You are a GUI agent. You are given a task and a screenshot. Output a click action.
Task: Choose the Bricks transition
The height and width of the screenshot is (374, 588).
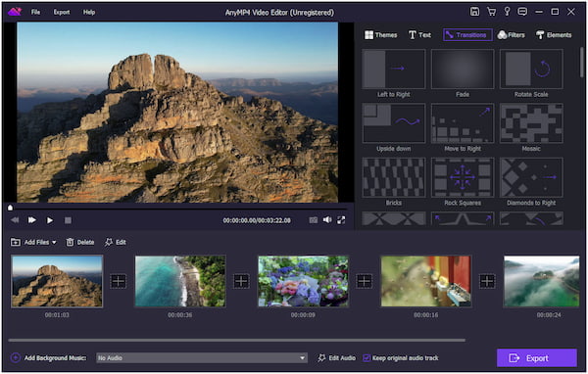pos(393,177)
